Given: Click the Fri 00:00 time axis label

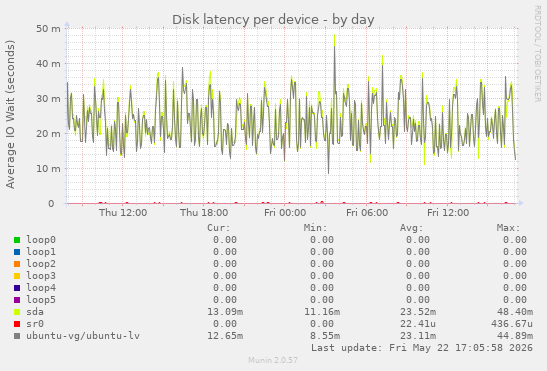Looking at the screenshot, I should (285, 213).
